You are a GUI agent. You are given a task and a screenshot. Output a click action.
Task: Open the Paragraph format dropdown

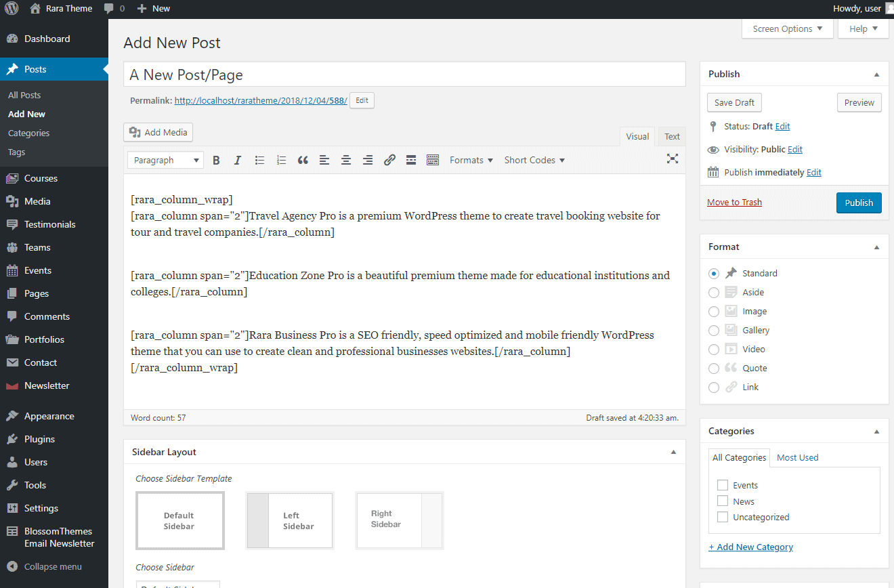[x=166, y=161]
